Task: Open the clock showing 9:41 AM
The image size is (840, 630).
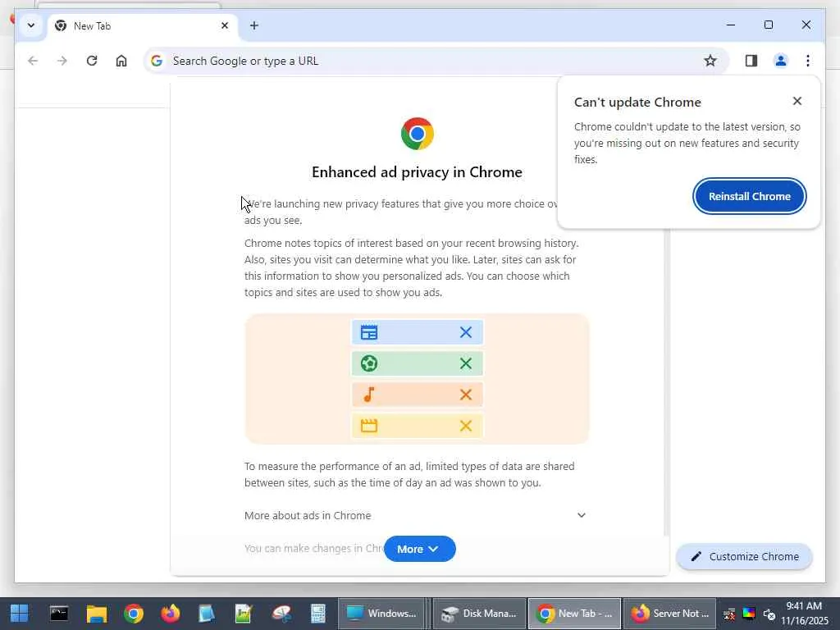Action: click(x=804, y=614)
